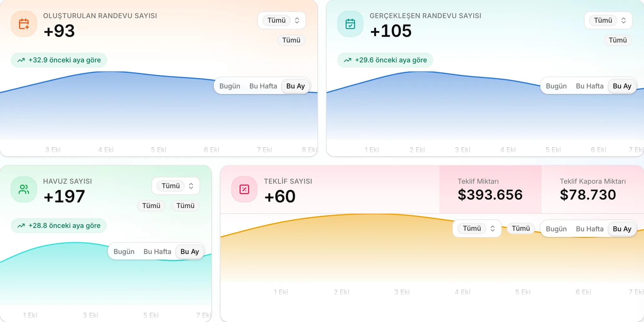
Task: Click the teal calendar-check icon for completed appointments
Action: tap(350, 24)
